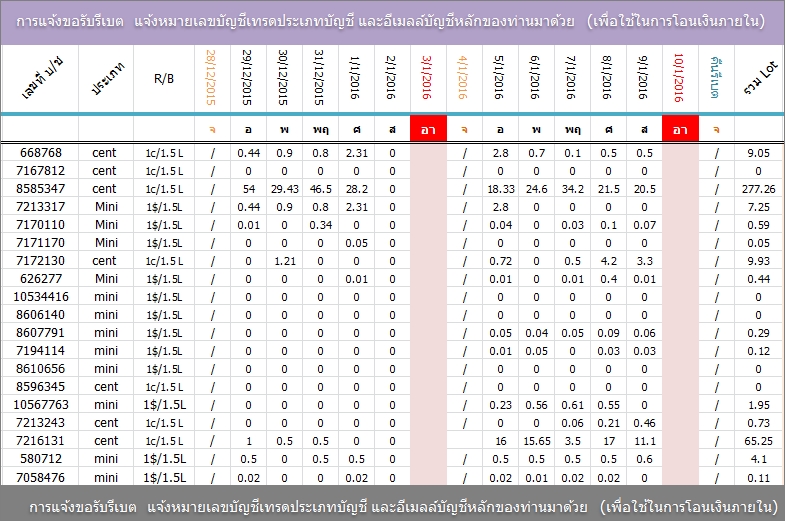Click the 5/1/2016 date column header
The width and height of the screenshot is (785, 521).
tap(501, 79)
